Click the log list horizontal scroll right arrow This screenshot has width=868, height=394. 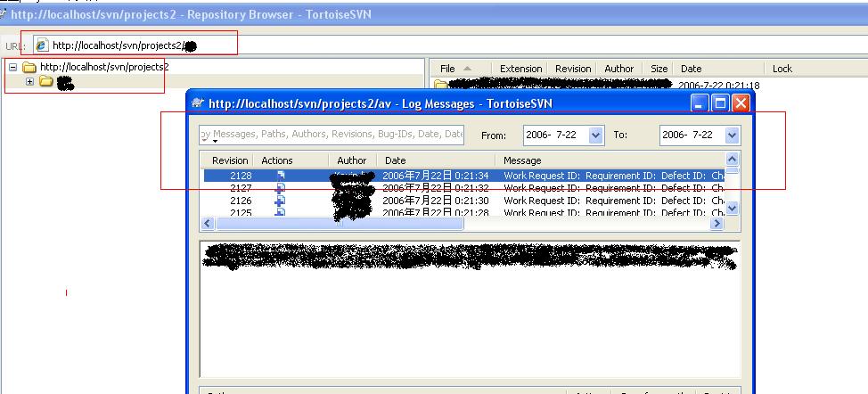pyautogui.click(x=717, y=224)
